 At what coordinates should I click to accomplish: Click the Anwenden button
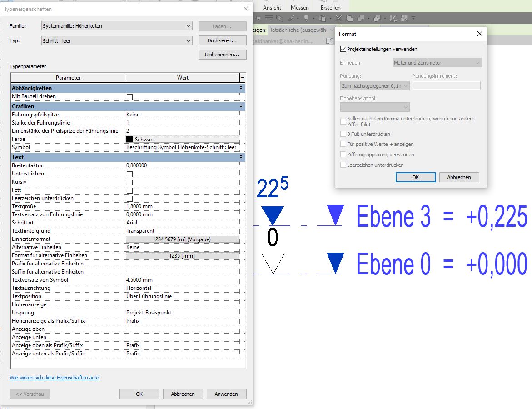click(x=226, y=394)
